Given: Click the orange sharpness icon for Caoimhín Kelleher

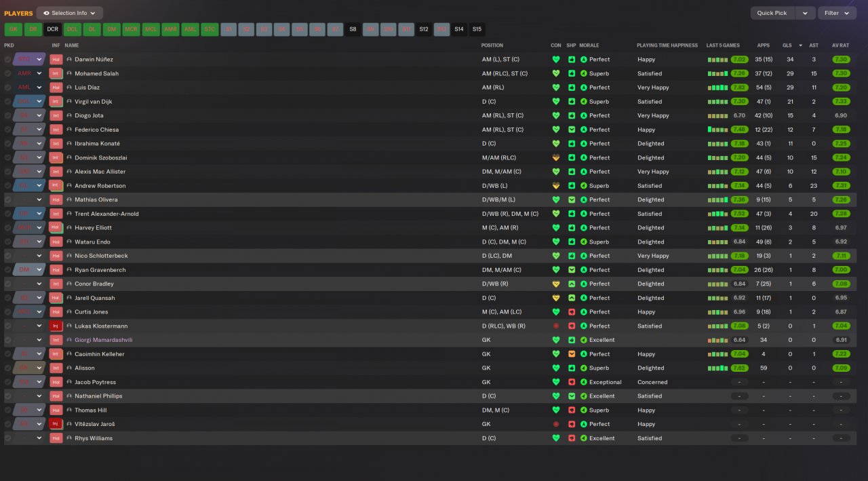Looking at the screenshot, I should pos(572,354).
